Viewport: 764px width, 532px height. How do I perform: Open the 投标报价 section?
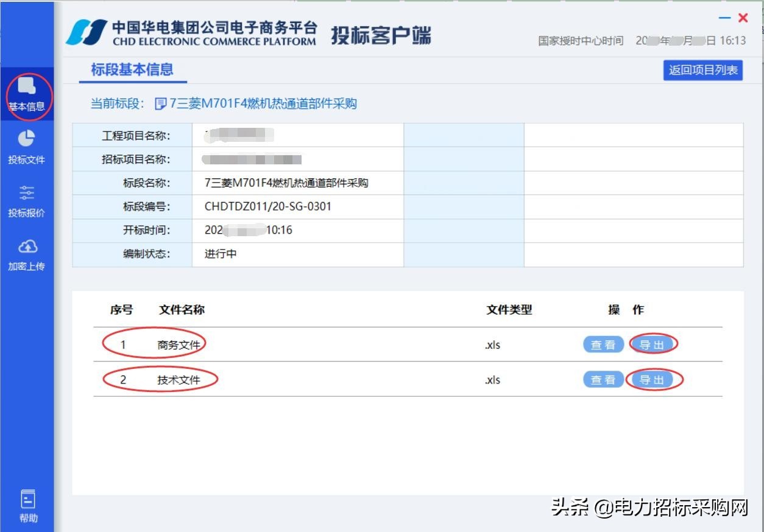click(27, 201)
